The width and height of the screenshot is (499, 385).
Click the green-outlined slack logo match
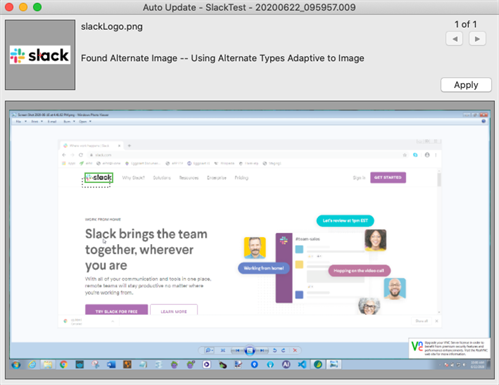pos(99,178)
